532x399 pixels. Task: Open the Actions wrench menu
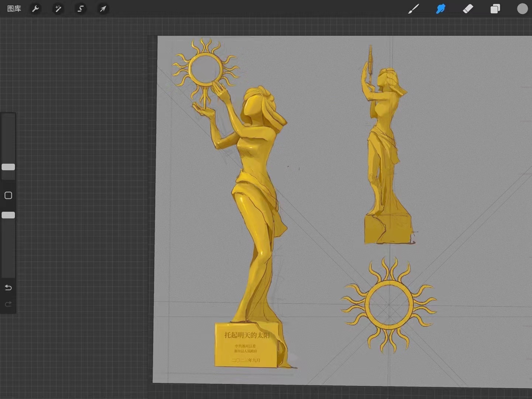click(x=36, y=8)
